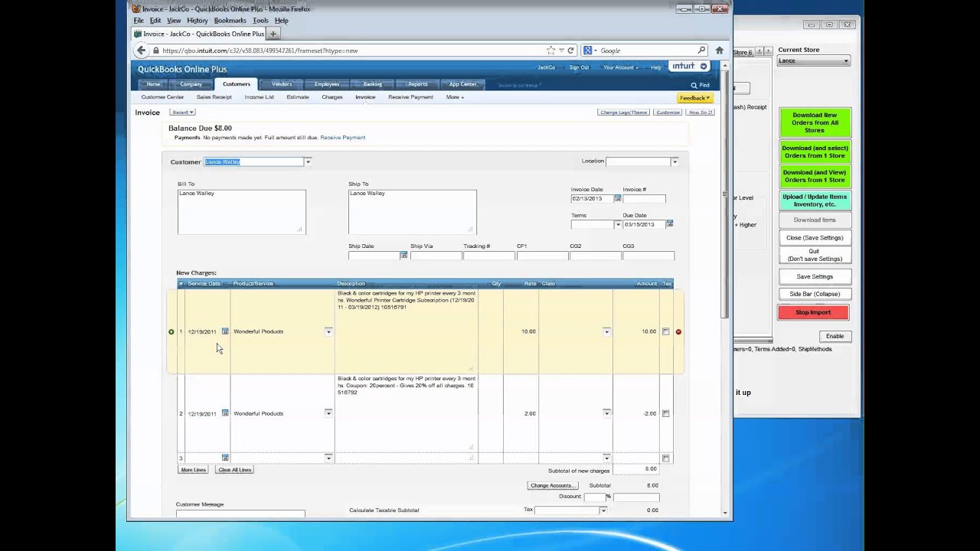
Task: Open Service Date calendar for line 1
Action: tap(225, 331)
